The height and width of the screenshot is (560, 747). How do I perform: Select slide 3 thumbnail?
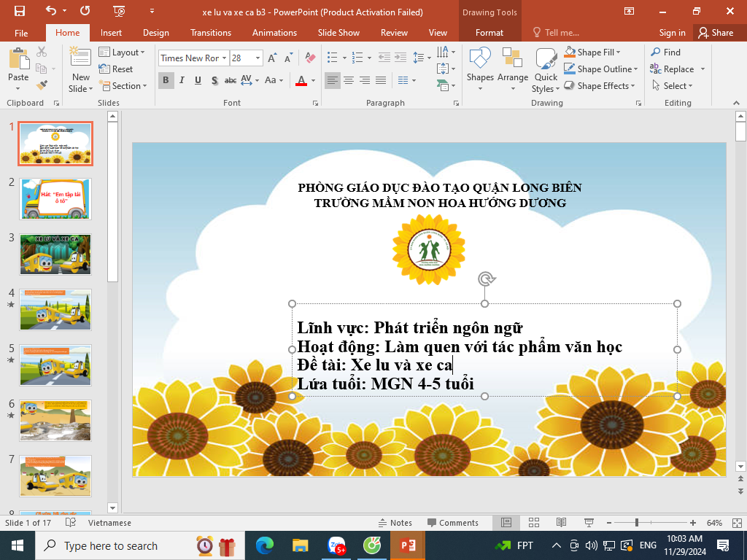click(x=55, y=254)
